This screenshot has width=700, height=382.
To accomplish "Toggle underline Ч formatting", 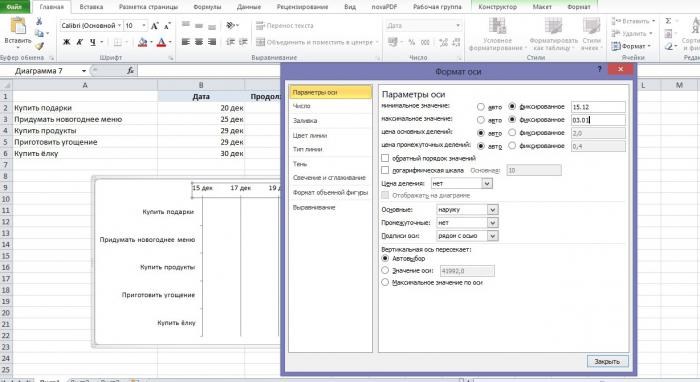I will 92,42.
